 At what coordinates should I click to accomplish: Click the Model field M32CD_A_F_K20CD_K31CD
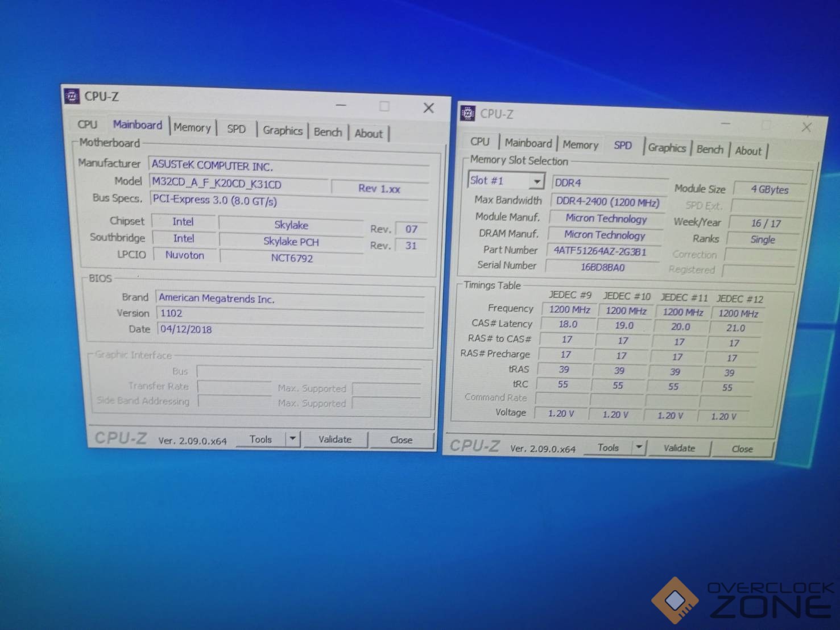[239, 184]
